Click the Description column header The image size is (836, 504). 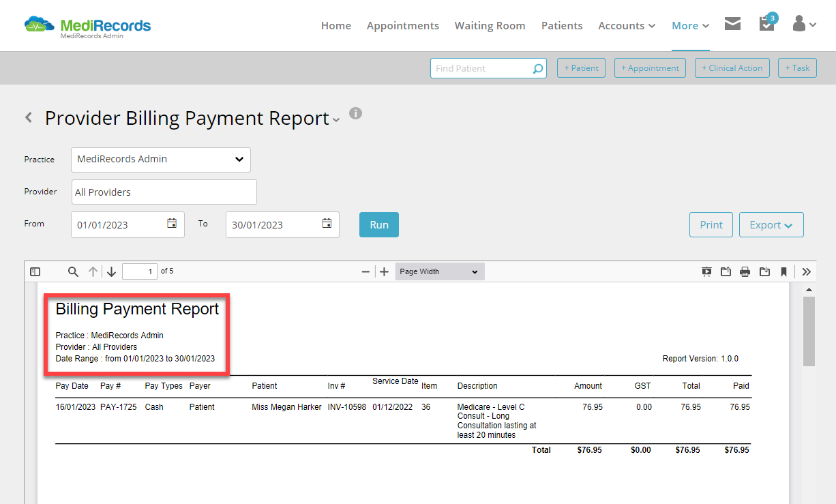point(477,386)
